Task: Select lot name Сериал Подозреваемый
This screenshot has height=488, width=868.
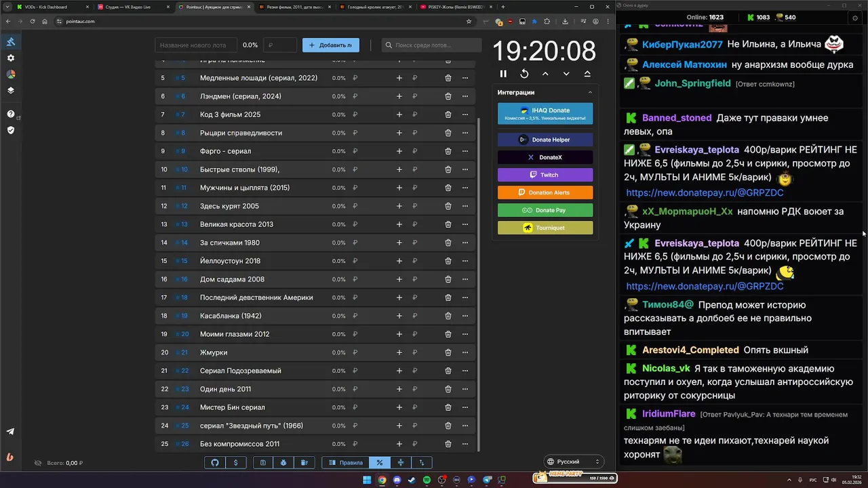Action: pyautogui.click(x=240, y=371)
